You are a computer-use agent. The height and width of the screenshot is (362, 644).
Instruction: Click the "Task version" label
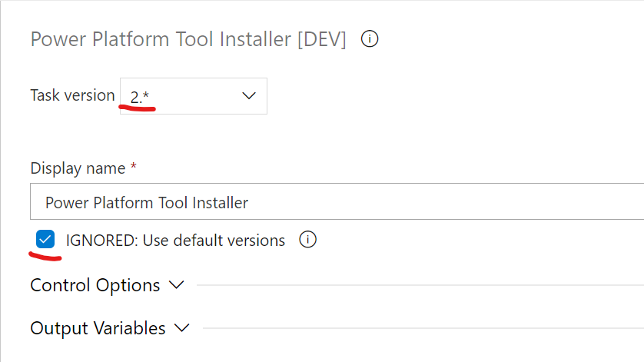[72, 95]
